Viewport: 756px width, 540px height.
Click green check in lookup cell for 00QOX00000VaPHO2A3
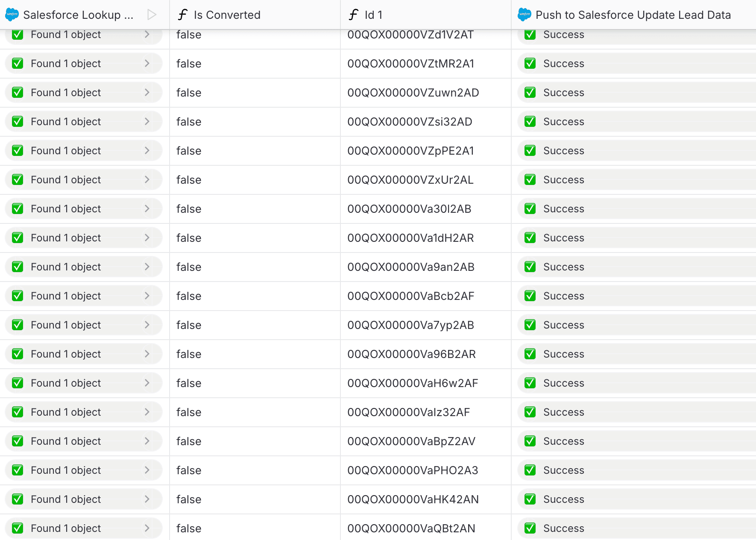coord(18,470)
